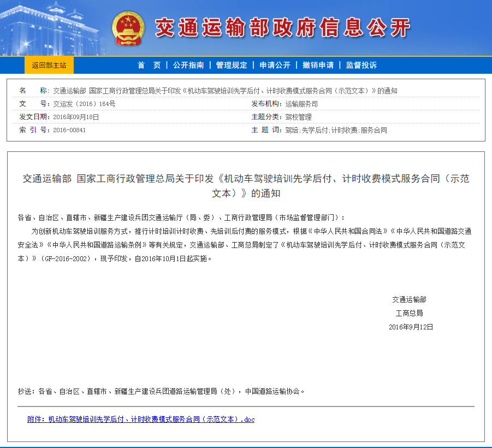Image resolution: width=492 pixels, height=448 pixels.
Task: Click publishing agency value 运输服务司
Action: tap(301, 104)
